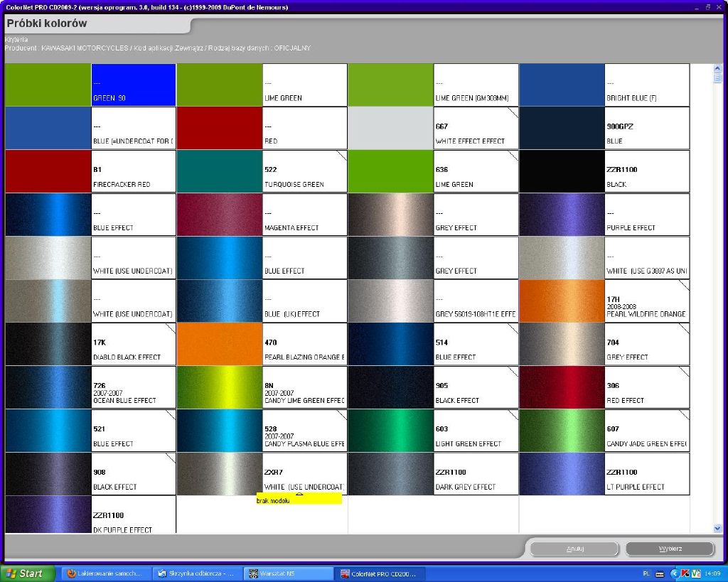Click the Start button in the taskbar
Screen dimensions: 728x582
tap(28, 573)
